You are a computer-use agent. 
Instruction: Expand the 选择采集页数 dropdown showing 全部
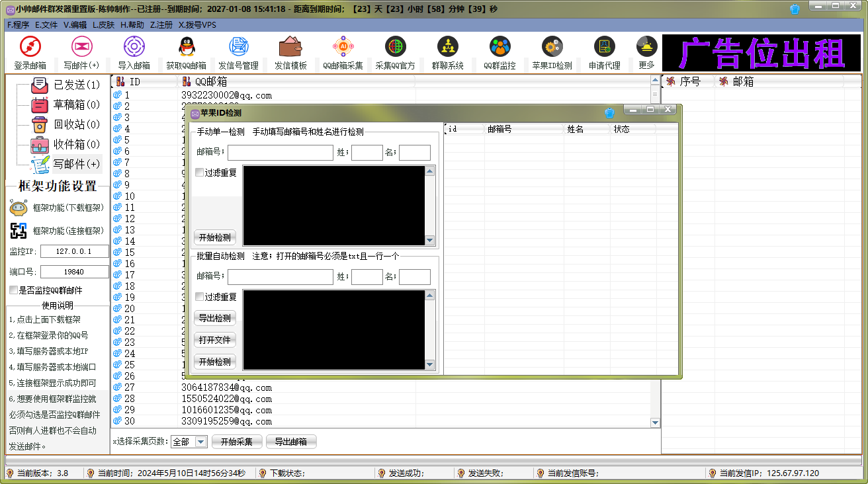[x=201, y=442]
